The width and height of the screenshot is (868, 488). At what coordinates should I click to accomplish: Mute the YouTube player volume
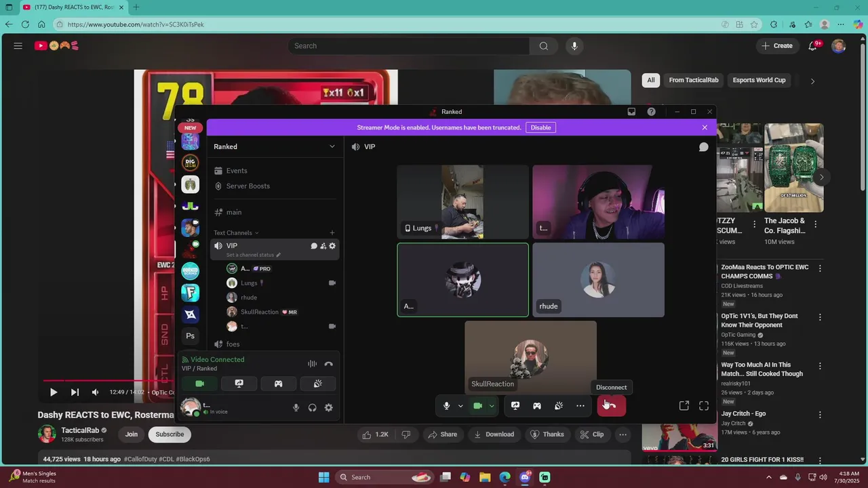click(x=95, y=392)
